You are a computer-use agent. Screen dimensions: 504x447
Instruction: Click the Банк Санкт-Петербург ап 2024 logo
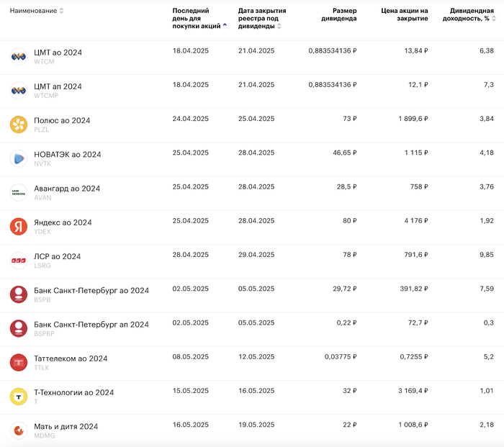click(x=19, y=328)
